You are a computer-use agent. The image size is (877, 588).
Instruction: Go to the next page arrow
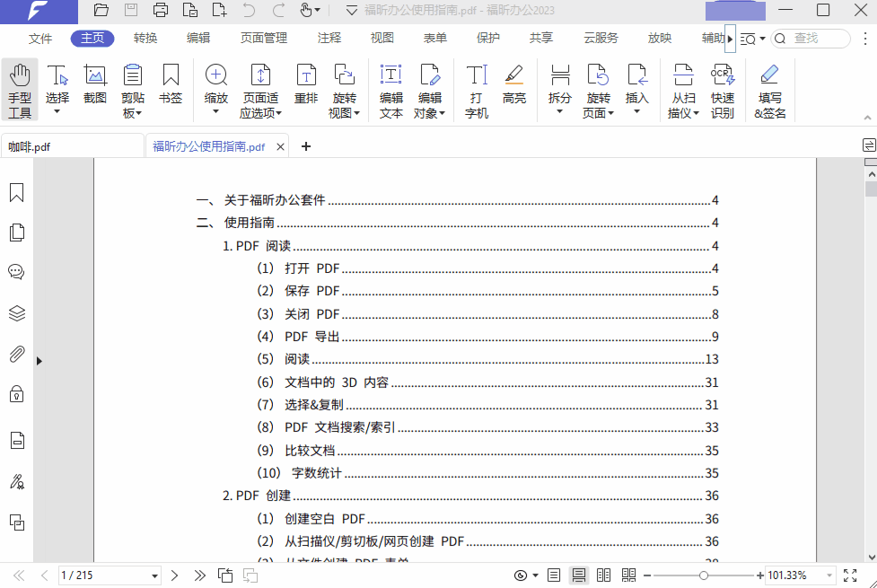174,575
